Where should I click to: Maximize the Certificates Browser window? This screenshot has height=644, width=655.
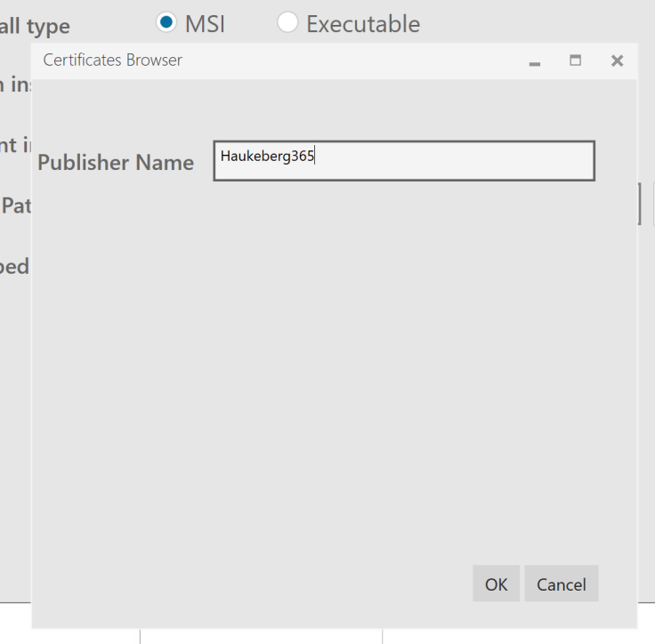(x=576, y=60)
